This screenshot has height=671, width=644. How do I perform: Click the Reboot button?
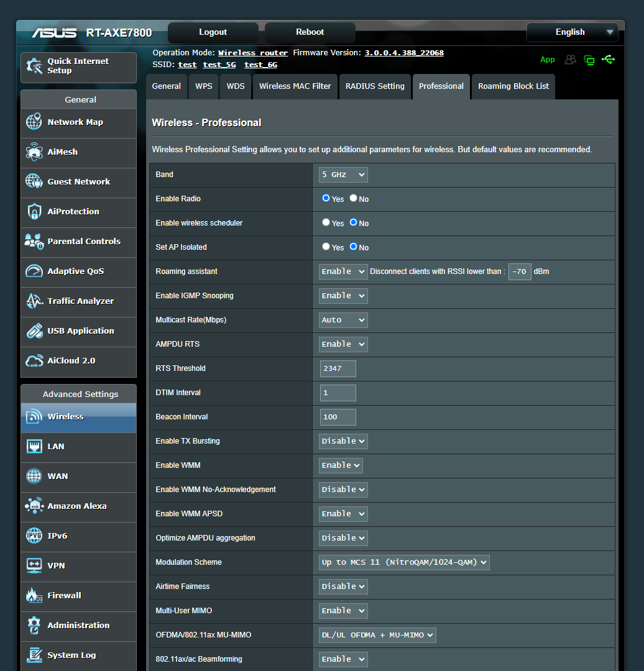[310, 32]
